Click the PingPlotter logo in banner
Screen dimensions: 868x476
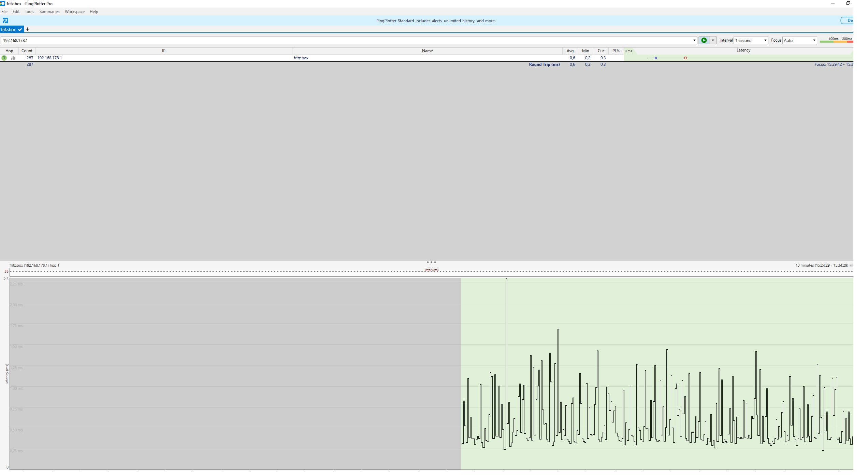click(5, 21)
